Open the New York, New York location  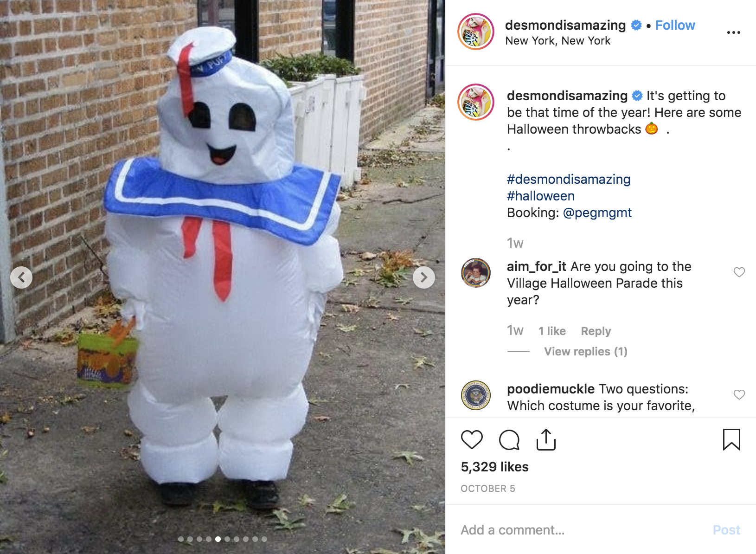(557, 41)
